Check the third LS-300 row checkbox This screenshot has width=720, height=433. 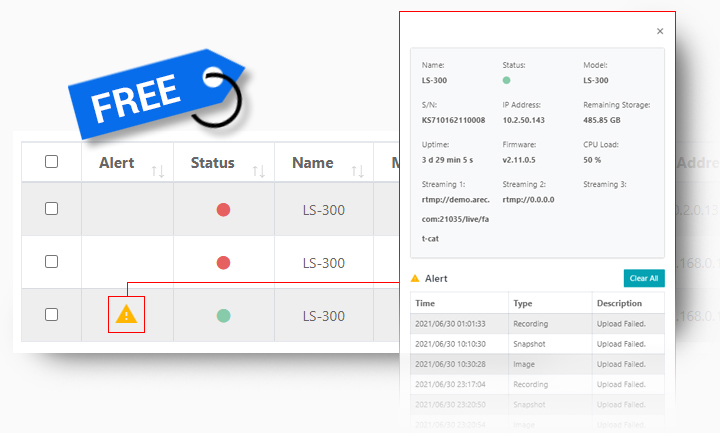click(52, 315)
